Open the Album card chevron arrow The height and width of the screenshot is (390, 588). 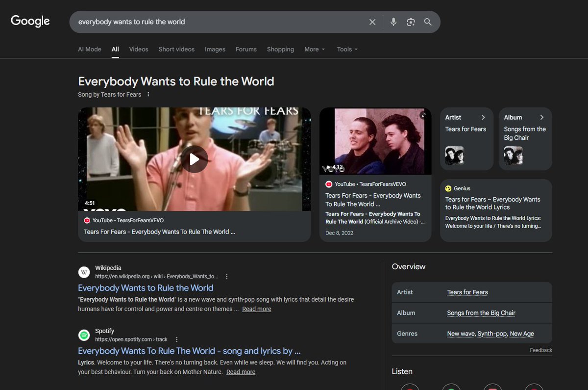click(542, 117)
